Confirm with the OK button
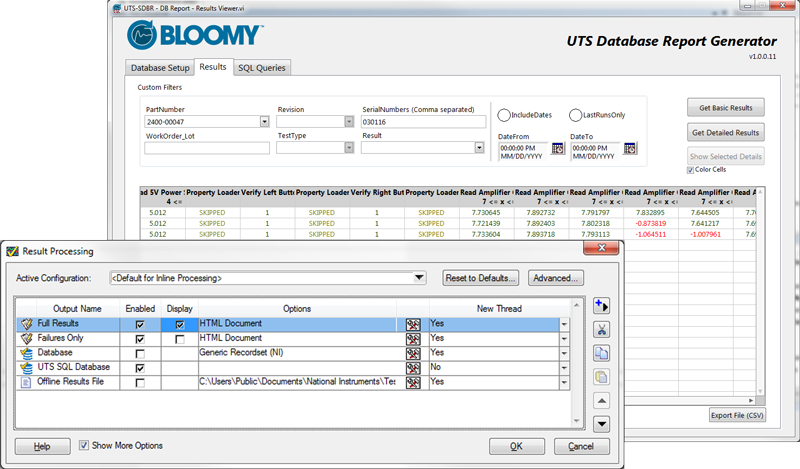 click(516, 446)
